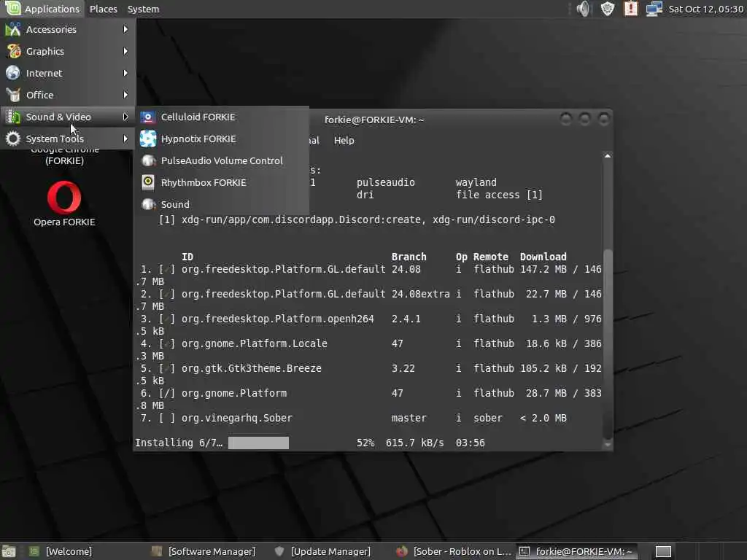This screenshot has width=747, height=560.
Task: Click the Accessories category icon
Action: [13, 29]
